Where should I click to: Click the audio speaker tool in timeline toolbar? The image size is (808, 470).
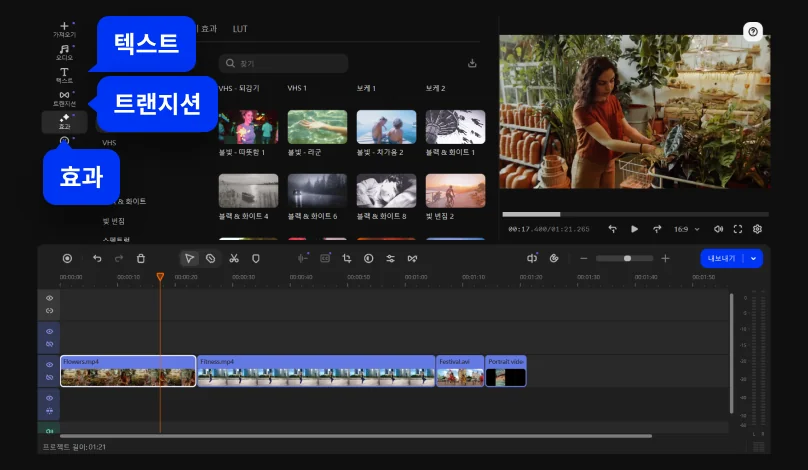tap(532, 258)
